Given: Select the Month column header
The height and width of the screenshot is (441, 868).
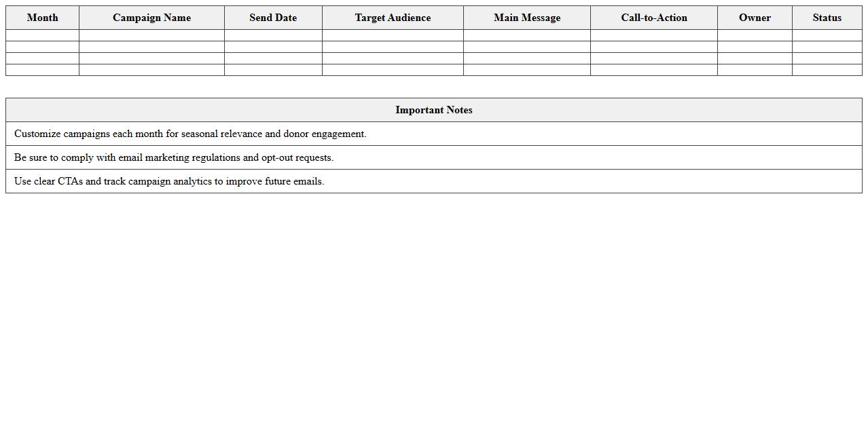Looking at the screenshot, I should tap(42, 18).
